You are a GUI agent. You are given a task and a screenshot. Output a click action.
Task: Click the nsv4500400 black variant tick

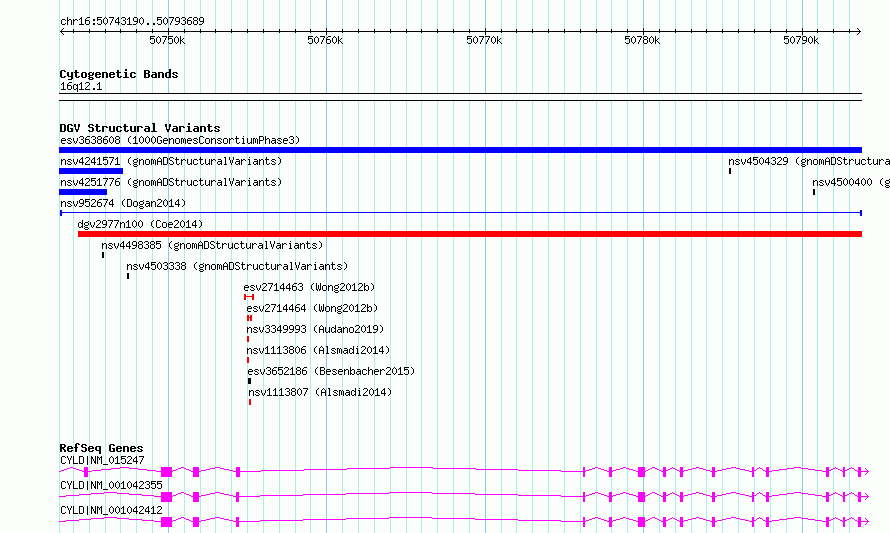(x=814, y=192)
